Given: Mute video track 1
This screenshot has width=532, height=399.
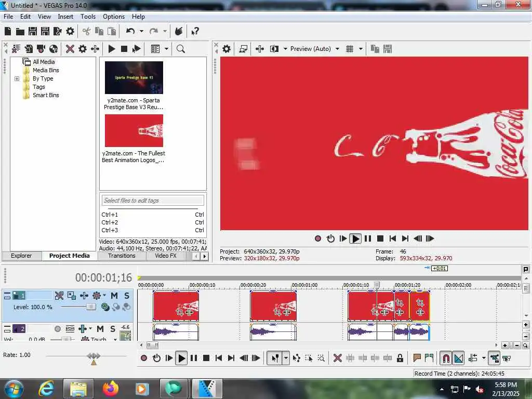Looking at the screenshot, I should pyautogui.click(x=114, y=296).
